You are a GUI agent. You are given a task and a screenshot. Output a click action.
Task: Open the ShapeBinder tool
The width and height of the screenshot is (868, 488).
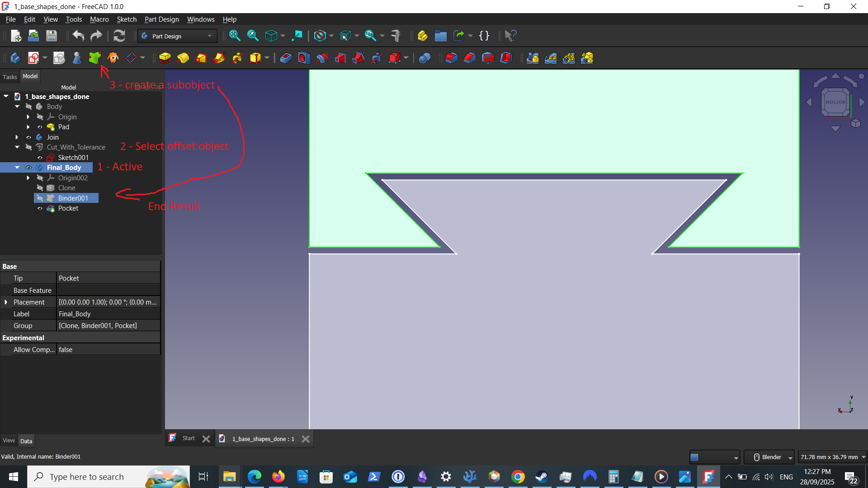(x=94, y=58)
